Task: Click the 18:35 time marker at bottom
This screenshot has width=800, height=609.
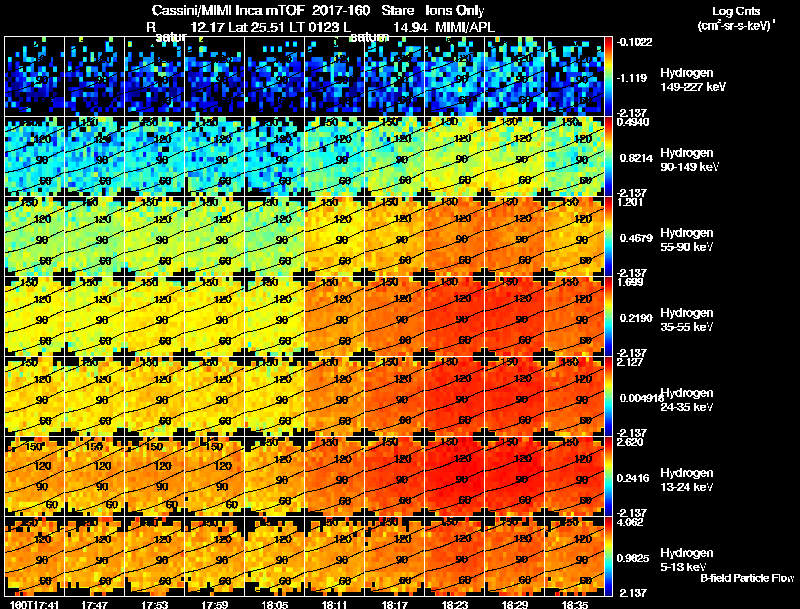Action: click(x=574, y=604)
